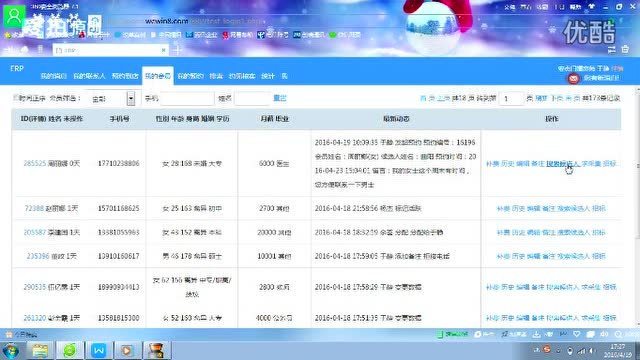
Task: Click phone number 17710238806
Action: (119, 164)
